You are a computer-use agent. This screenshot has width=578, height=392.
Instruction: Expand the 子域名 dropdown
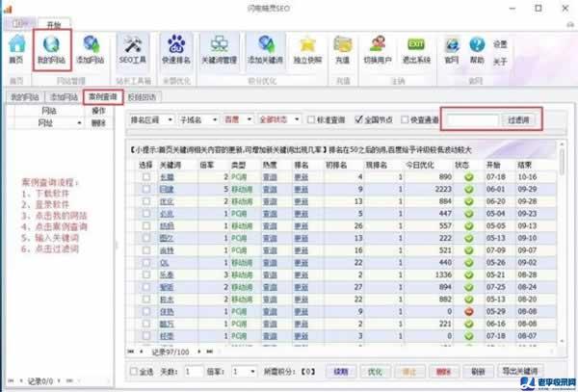215,119
